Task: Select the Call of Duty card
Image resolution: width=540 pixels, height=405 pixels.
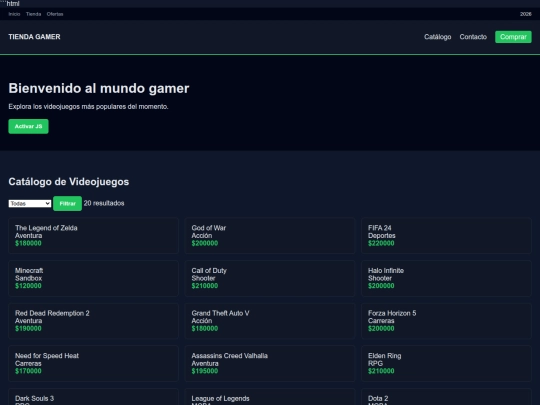Action: point(270,278)
